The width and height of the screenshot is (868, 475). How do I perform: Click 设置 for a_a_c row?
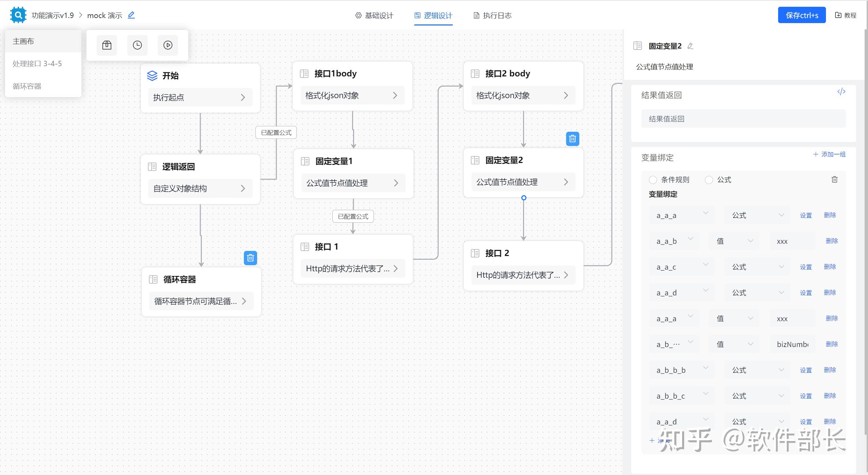[806, 267]
